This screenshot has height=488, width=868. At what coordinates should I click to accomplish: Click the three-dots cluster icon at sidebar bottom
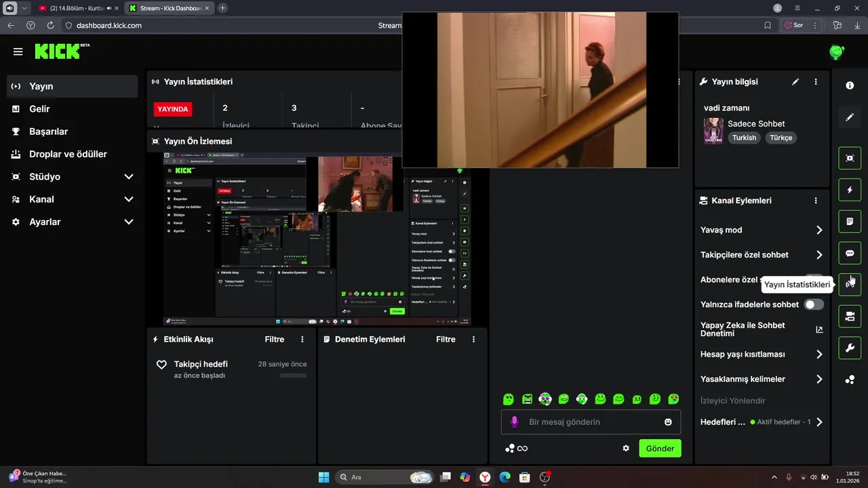850,380
